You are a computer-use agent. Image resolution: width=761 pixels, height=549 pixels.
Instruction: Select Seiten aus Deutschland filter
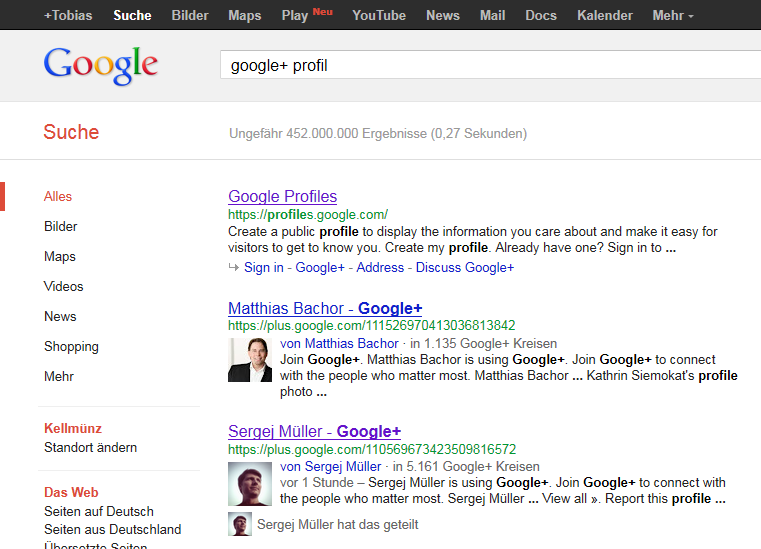coord(113,530)
